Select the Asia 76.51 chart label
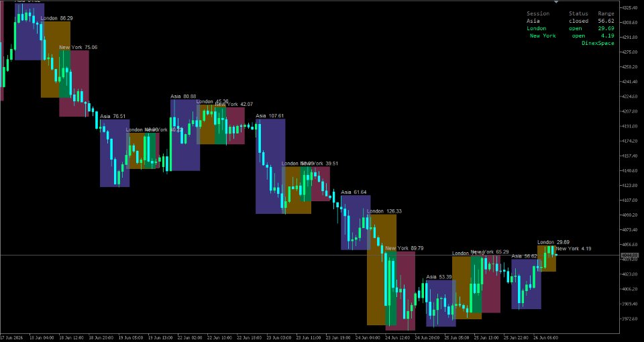This screenshot has height=342, width=644. [113, 117]
